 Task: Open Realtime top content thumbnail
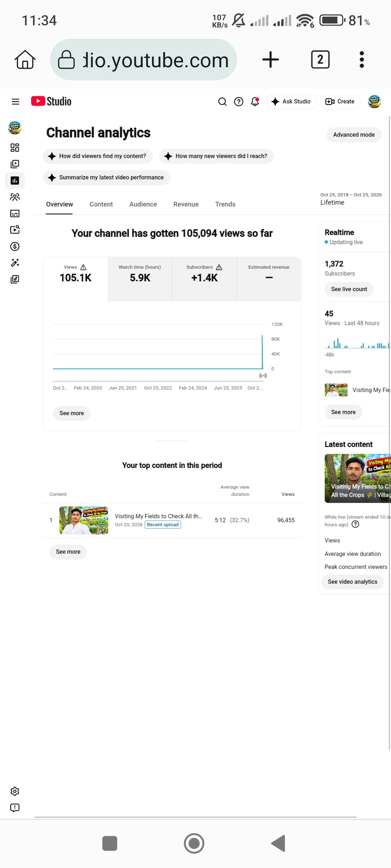coord(336,390)
